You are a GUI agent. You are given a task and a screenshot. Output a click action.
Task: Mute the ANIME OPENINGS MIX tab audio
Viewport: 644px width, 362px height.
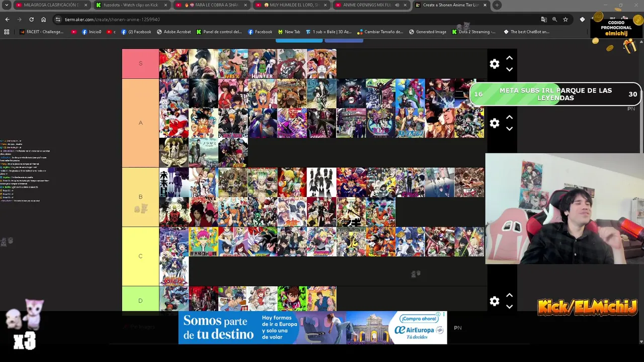[x=397, y=5]
